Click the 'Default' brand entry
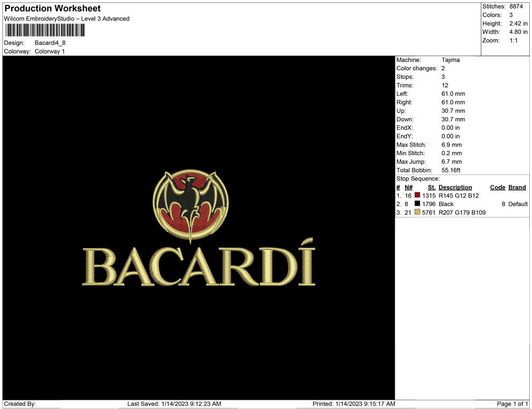The image size is (532, 409). [518, 204]
